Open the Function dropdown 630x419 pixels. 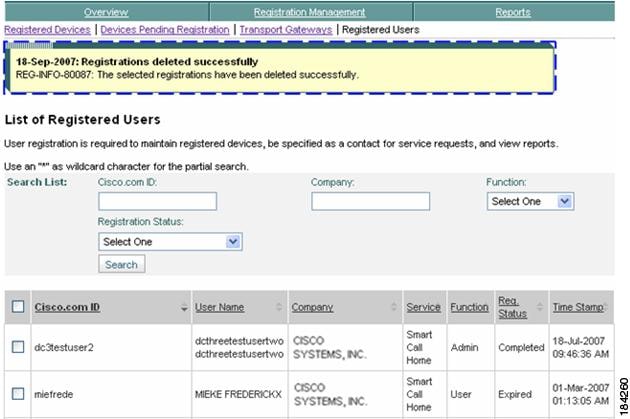530,201
